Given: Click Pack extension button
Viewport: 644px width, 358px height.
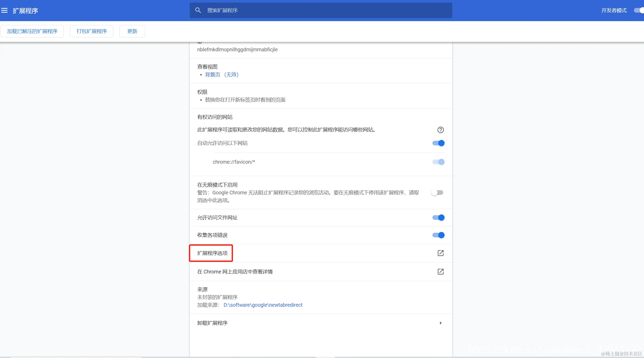Looking at the screenshot, I should tap(92, 31).
